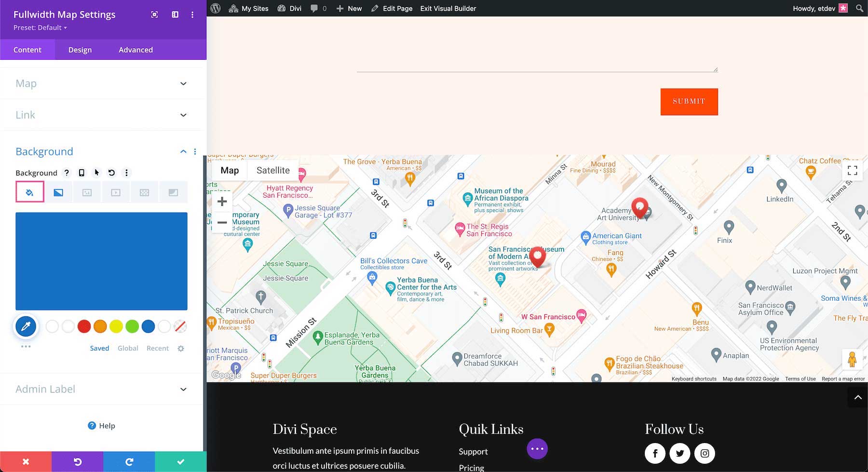Exit Visual Builder from the admin bar
The height and width of the screenshot is (472, 868).
coord(448,8)
